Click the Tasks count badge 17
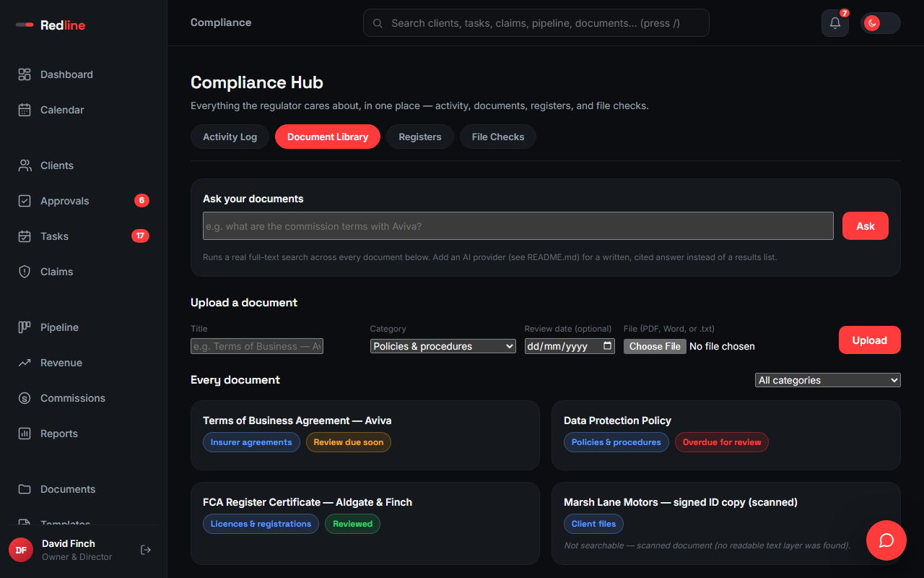This screenshot has height=578, width=924. pyautogui.click(x=140, y=236)
